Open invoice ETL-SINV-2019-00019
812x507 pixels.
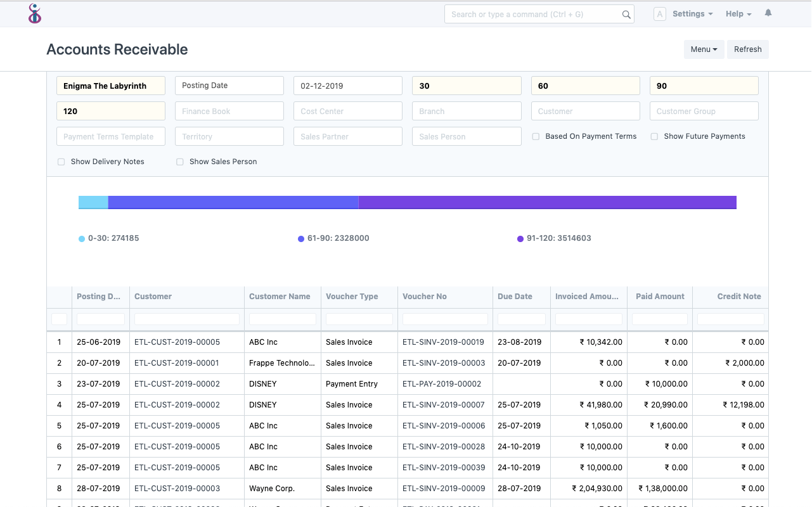[x=443, y=342]
